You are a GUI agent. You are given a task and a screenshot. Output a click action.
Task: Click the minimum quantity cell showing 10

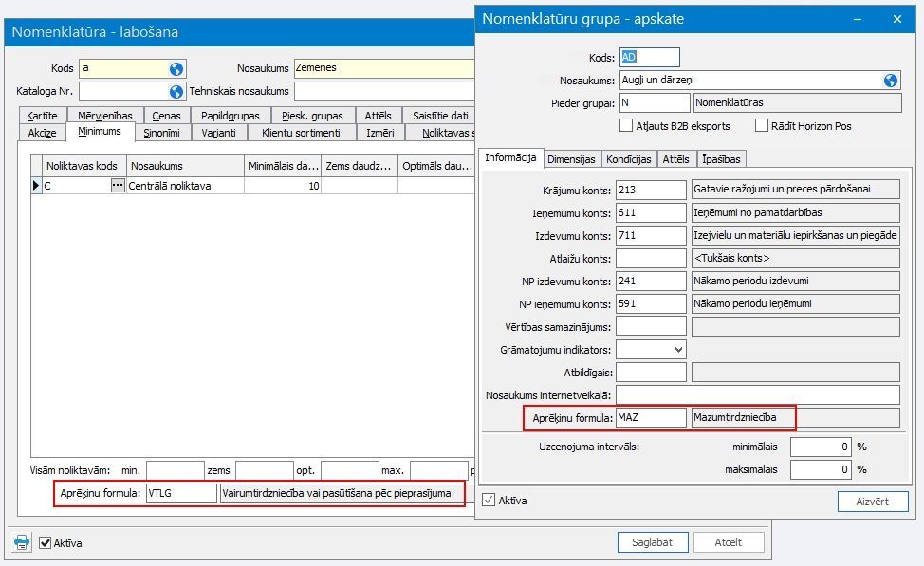pos(283,186)
